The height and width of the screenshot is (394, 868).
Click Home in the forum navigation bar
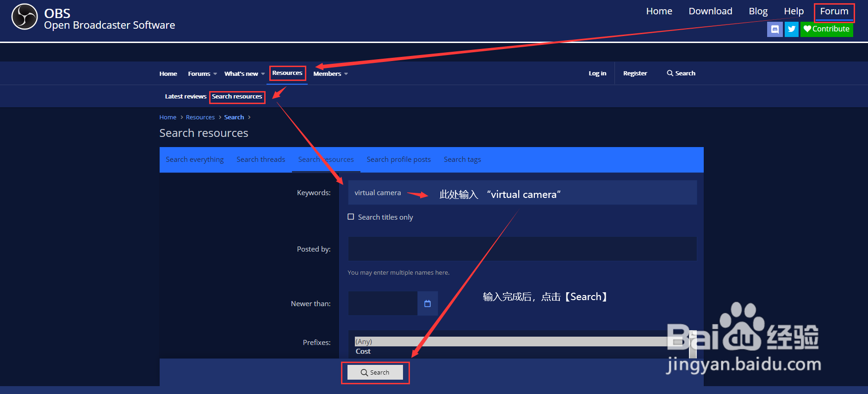click(168, 74)
